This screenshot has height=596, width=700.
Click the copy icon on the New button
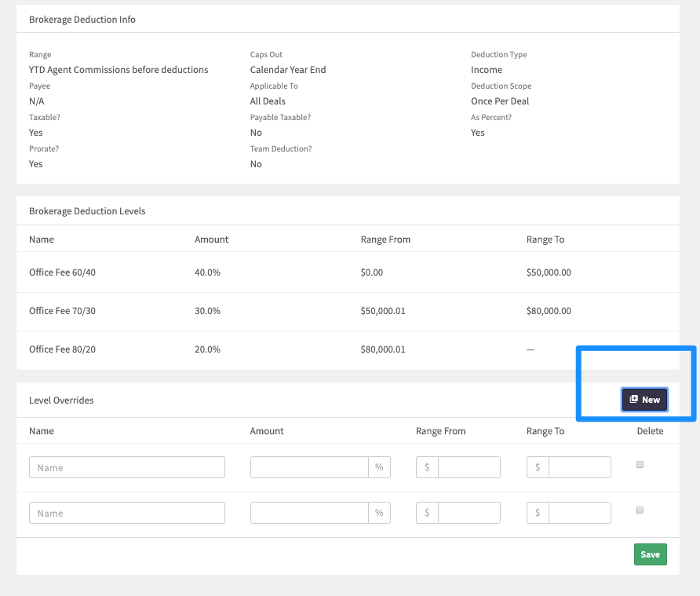pyautogui.click(x=634, y=400)
